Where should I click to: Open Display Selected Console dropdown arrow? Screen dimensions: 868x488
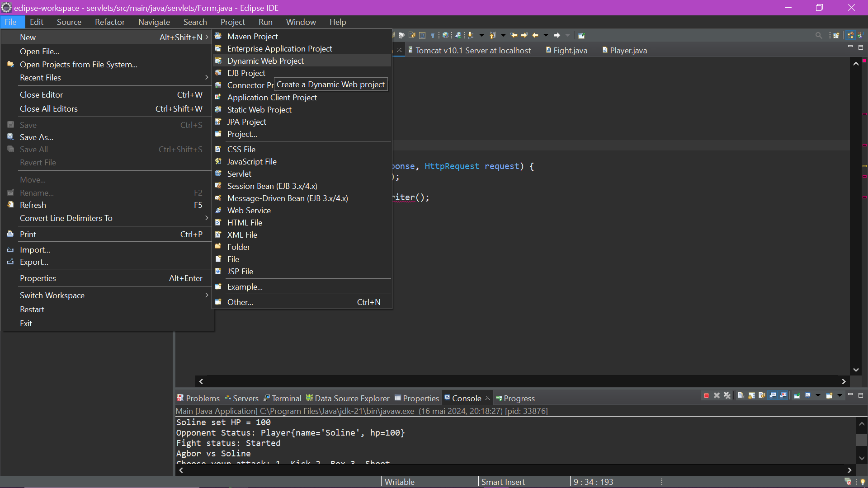click(818, 395)
